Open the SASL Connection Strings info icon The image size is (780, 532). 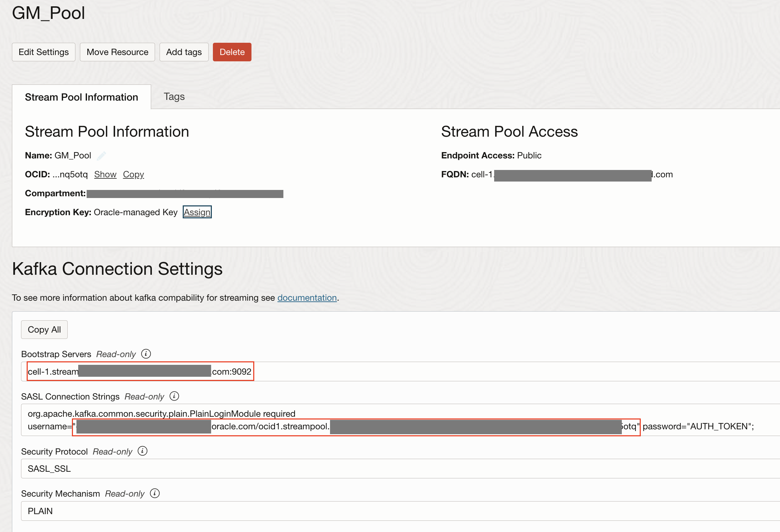[x=174, y=396]
